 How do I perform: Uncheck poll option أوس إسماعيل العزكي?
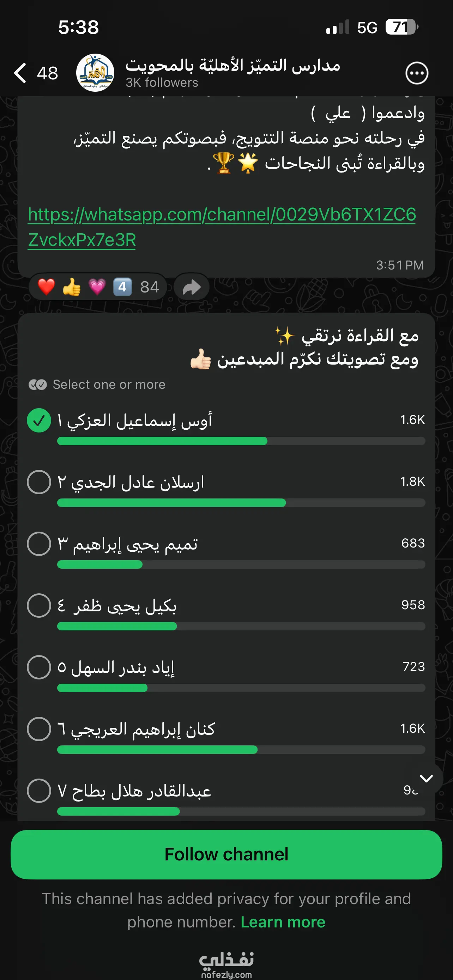pyautogui.click(x=39, y=421)
